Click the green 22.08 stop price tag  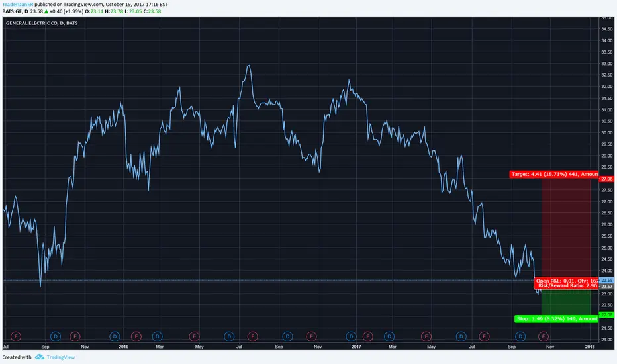pyautogui.click(x=606, y=314)
